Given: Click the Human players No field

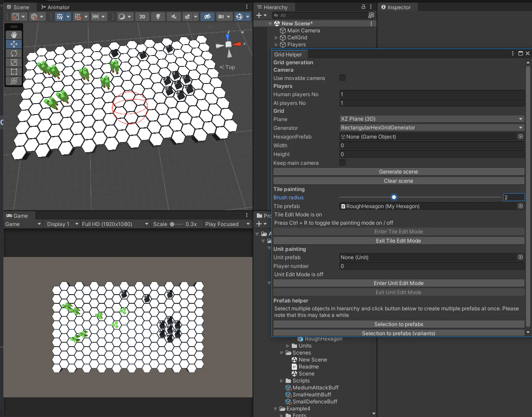Looking at the screenshot, I should point(432,94).
